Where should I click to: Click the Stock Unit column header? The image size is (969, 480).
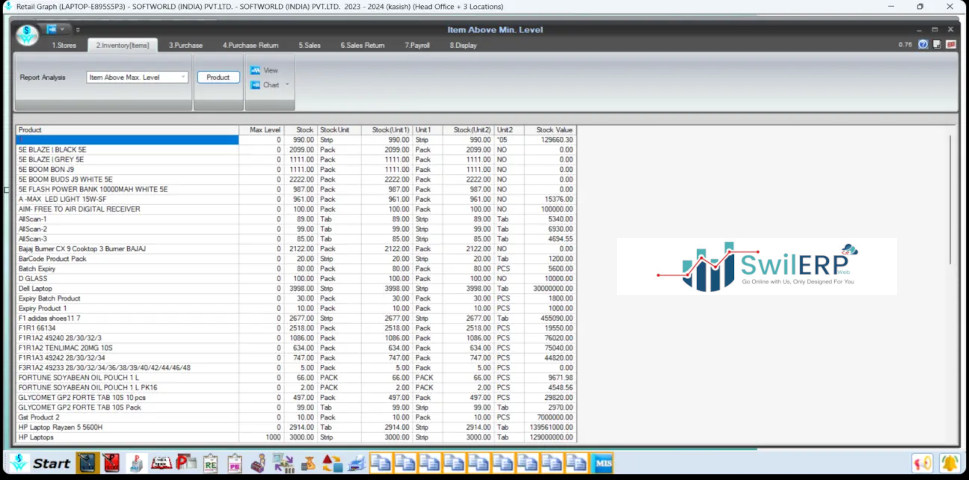click(x=339, y=130)
